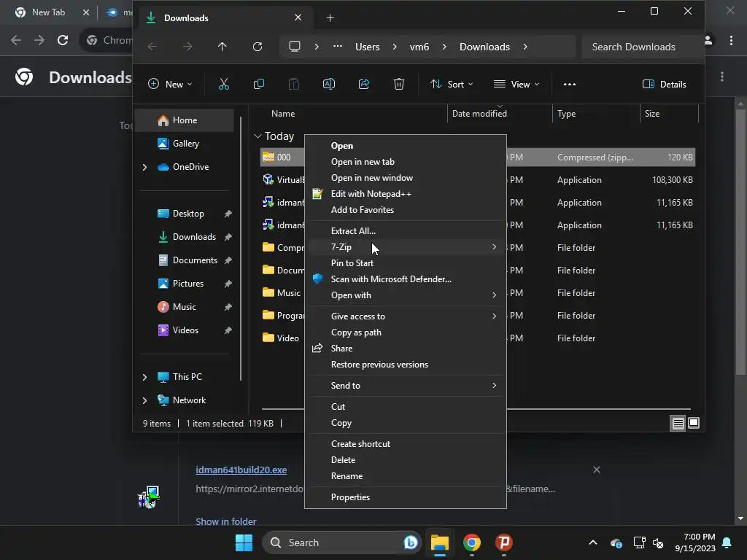Expand the Network tree node
747x560 pixels.
(x=145, y=400)
